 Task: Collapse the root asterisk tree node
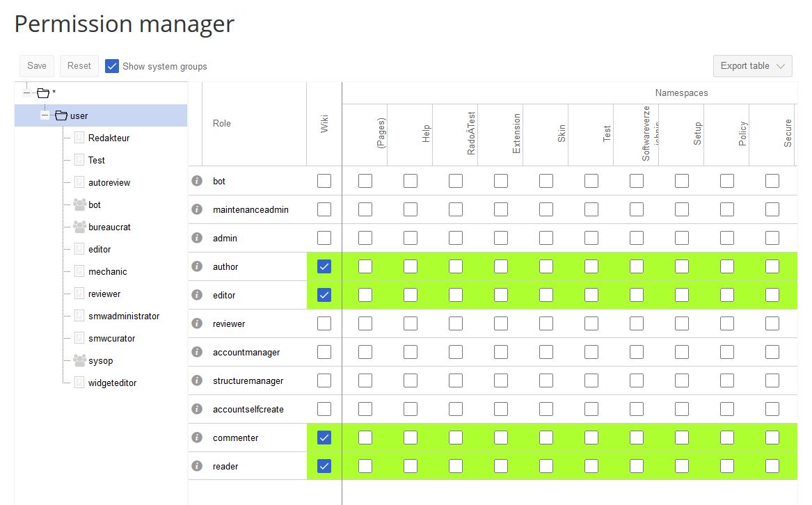[27, 93]
